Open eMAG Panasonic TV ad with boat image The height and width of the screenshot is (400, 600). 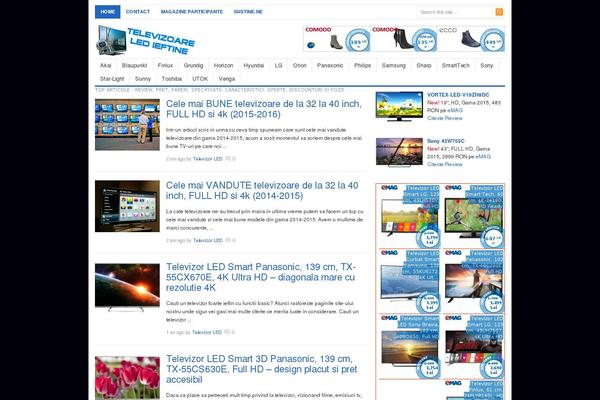(473, 281)
